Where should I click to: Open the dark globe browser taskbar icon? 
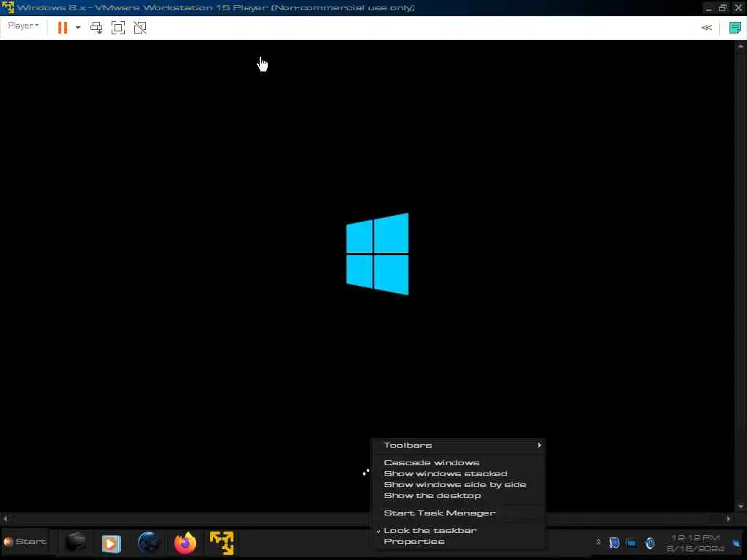point(148,542)
